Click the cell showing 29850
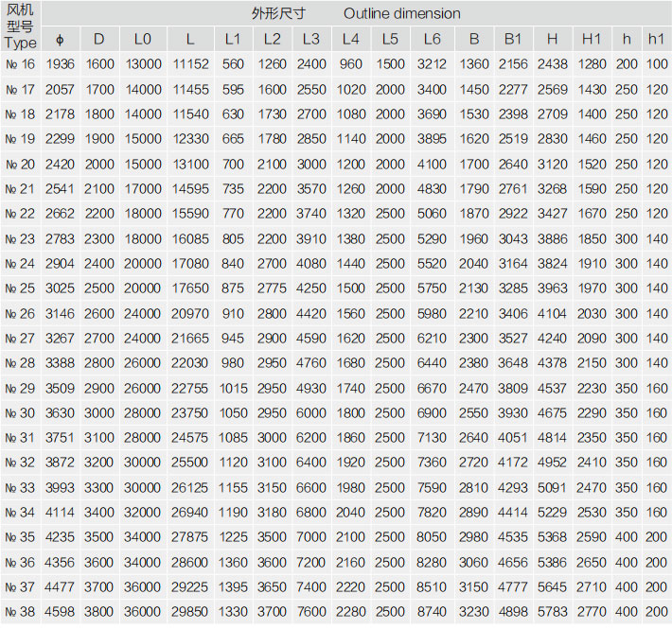Screen dimensions: 672x629 (x=191, y=612)
